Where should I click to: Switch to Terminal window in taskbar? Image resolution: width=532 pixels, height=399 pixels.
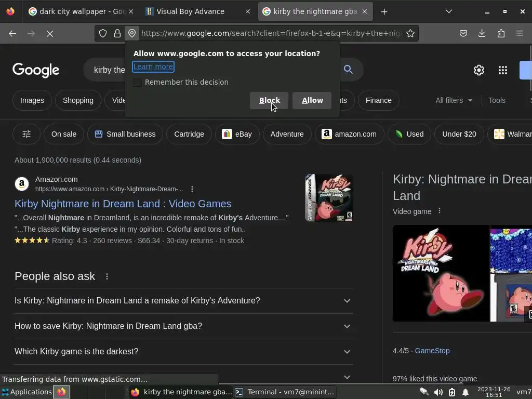pyautogui.click(x=284, y=392)
